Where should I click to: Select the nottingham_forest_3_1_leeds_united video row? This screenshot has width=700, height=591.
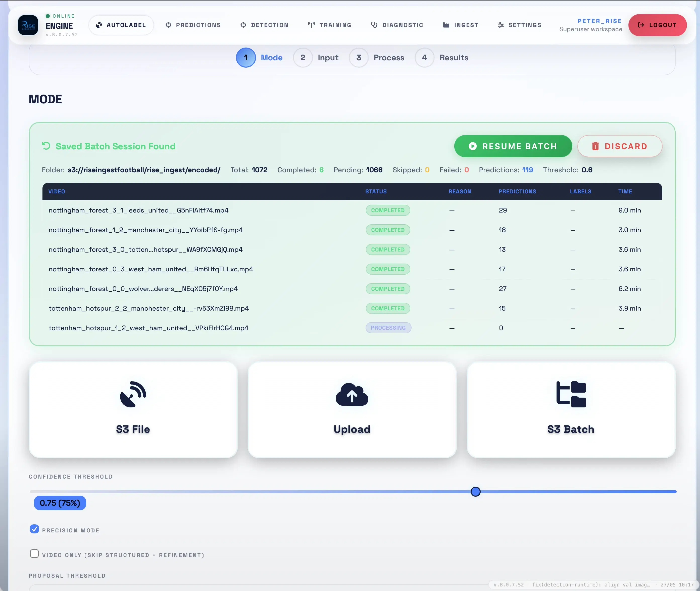[352, 210]
